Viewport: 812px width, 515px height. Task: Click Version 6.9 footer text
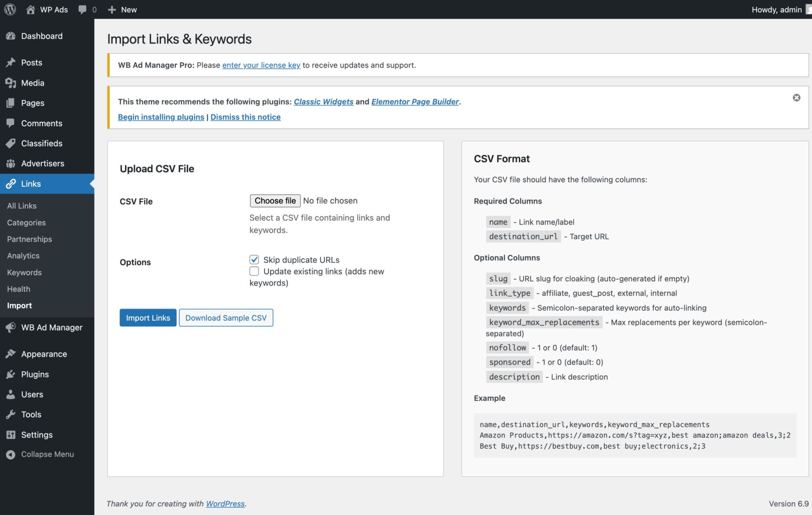point(789,504)
